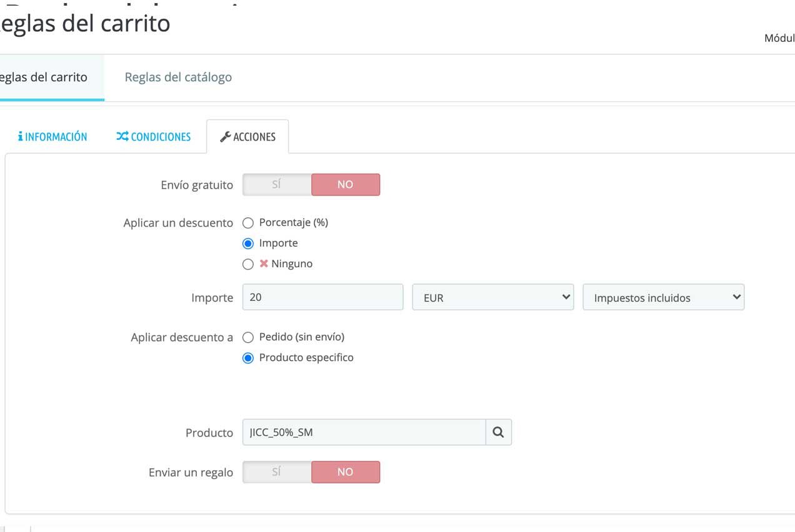The height and width of the screenshot is (532, 795).
Task: Choose Producto específico radio option
Action: pos(248,358)
